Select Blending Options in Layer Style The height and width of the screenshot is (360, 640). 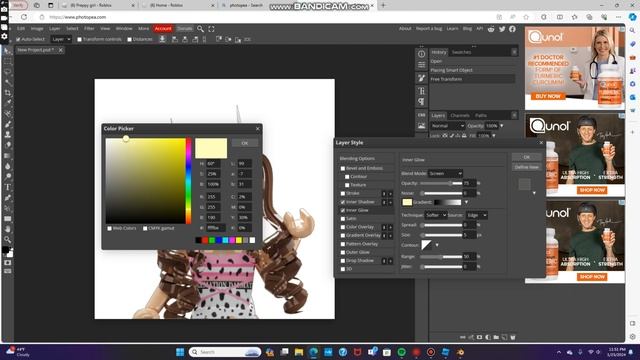357,158
